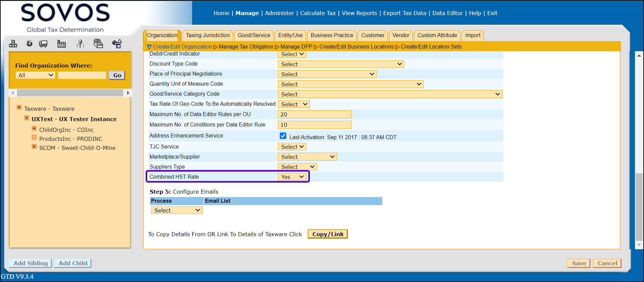Screen dimensions: 644x282
Task: Expand the SCOM Sweet-Child-O-Mine node
Action: pos(34,147)
